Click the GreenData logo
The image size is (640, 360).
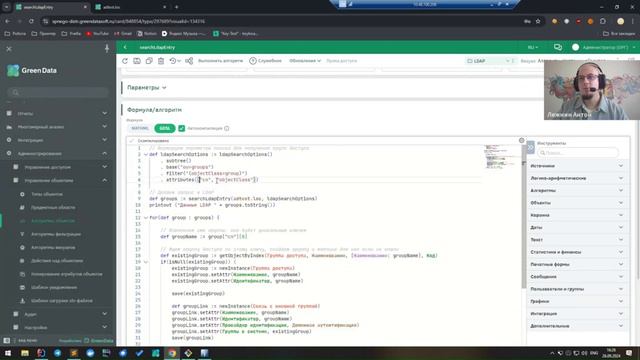(x=32, y=70)
